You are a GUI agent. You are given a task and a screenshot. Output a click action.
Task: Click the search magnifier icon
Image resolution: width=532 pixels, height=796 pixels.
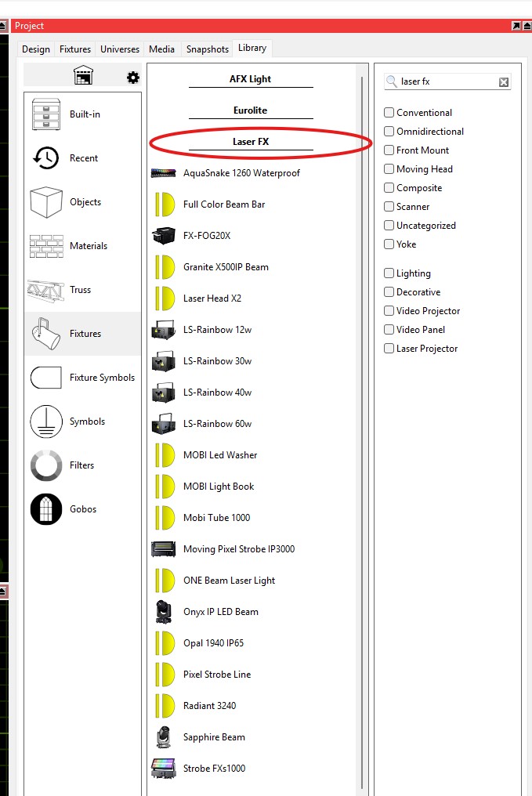(x=392, y=81)
